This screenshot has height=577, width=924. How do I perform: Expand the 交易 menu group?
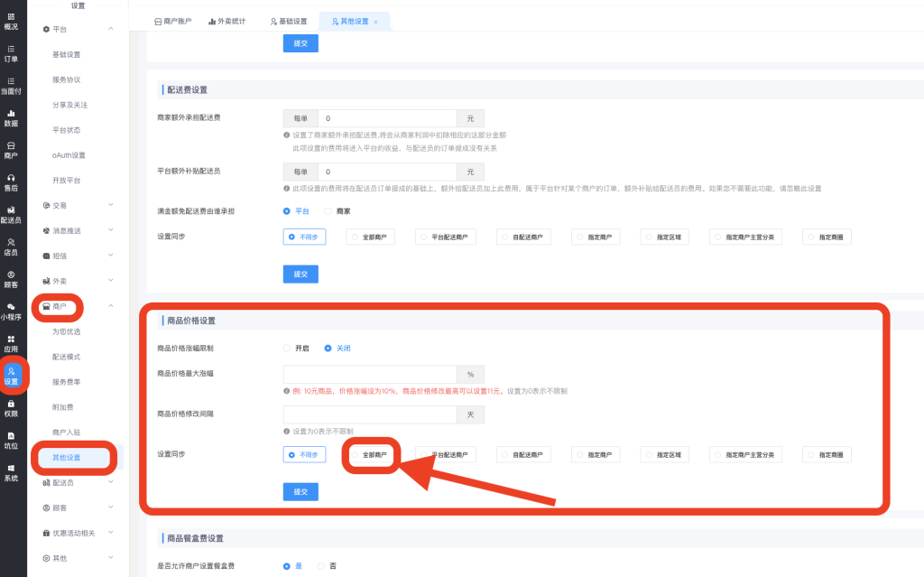coord(77,205)
